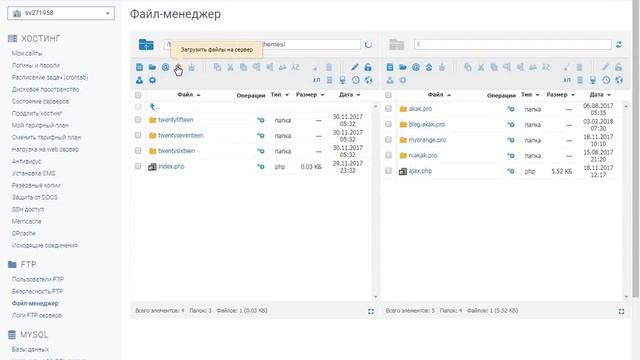Click the open padlock permissions icon in themes panel

click(x=368, y=67)
